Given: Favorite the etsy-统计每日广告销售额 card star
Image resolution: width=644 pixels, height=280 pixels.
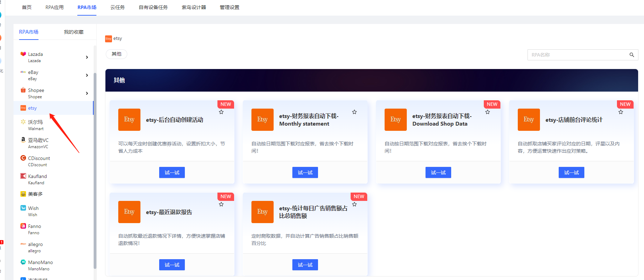Looking at the screenshot, I should 354,204.
